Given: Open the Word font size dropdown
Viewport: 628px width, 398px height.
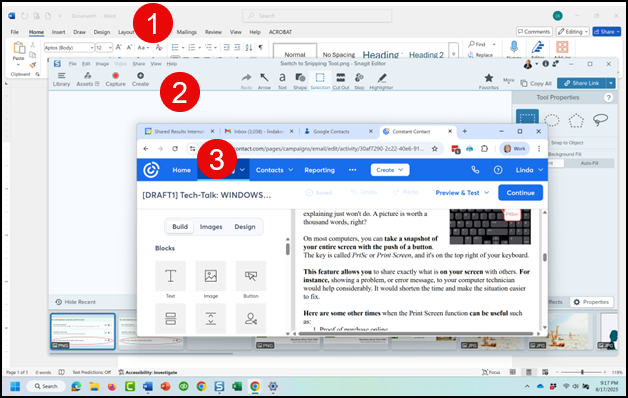Looking at the screenshot, I should click(110, 48).
